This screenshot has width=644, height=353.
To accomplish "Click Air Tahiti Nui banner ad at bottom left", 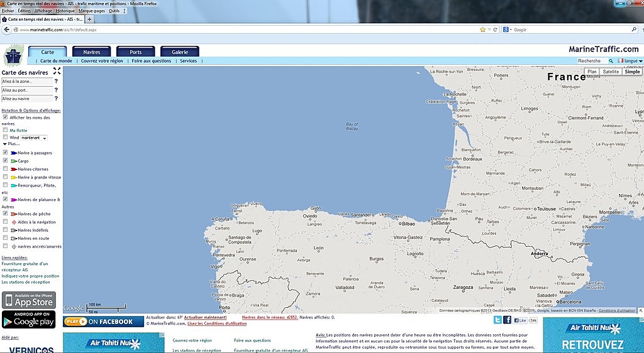I will [114, 343].
